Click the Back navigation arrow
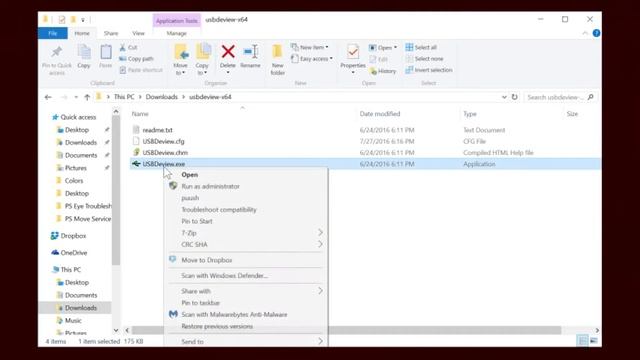 tap(48, 97)
